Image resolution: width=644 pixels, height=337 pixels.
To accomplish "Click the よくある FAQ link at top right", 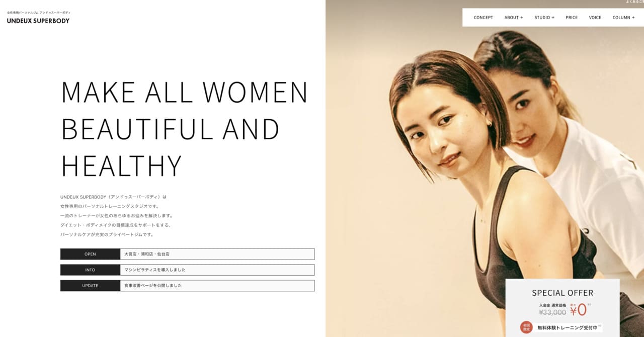I will [x=634, y=2].
